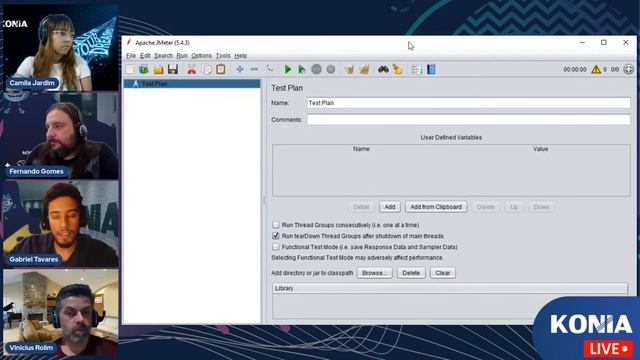Click the Value column header
640x360 pixels.
[540, 149]
